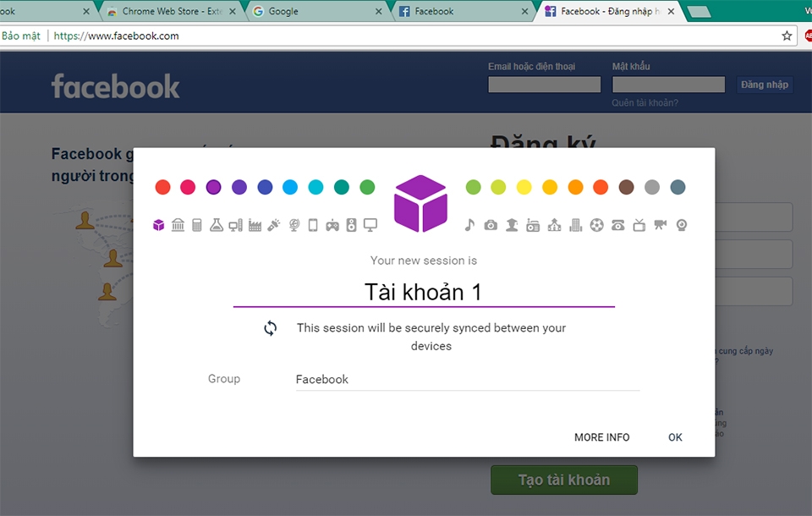The height and width of the screenshot is (516, 812).
Task: Click the OK button
Action: pos(674,437)
